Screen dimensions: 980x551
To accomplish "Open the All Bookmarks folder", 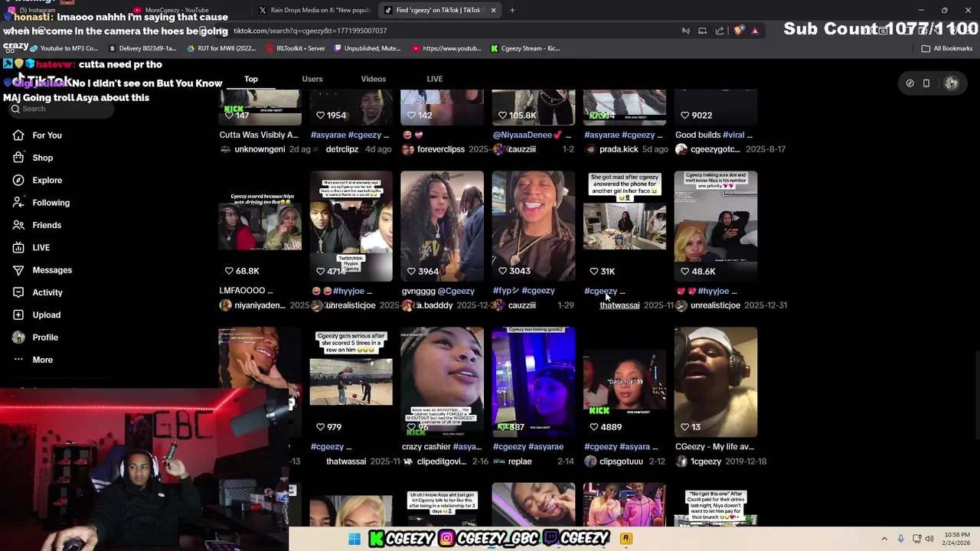I will (947, 48).
